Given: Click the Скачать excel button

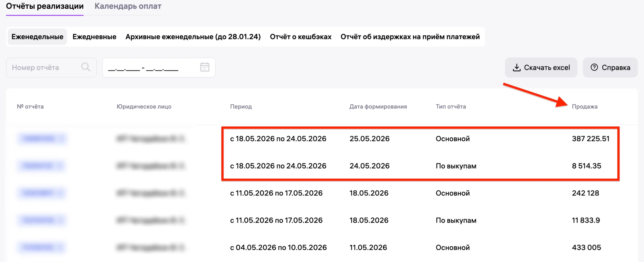Looking at the screenshot, I should click(541, 67).
